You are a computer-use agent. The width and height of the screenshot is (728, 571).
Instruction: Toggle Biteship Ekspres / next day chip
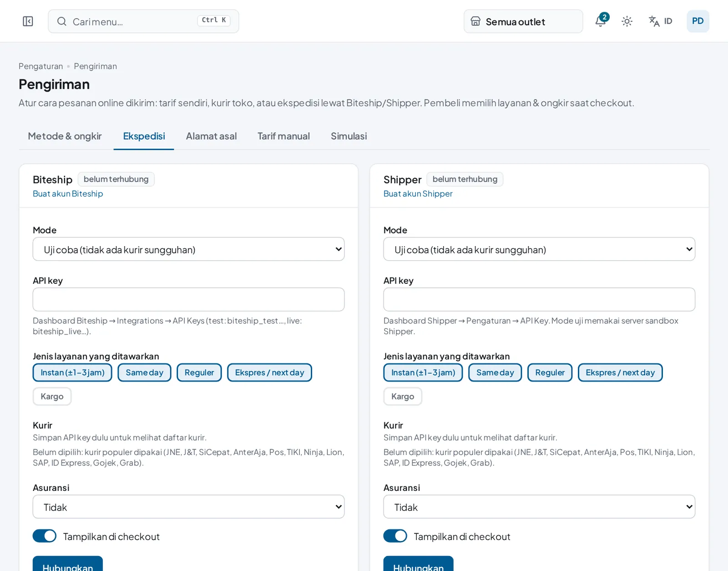tap(269, 373)
